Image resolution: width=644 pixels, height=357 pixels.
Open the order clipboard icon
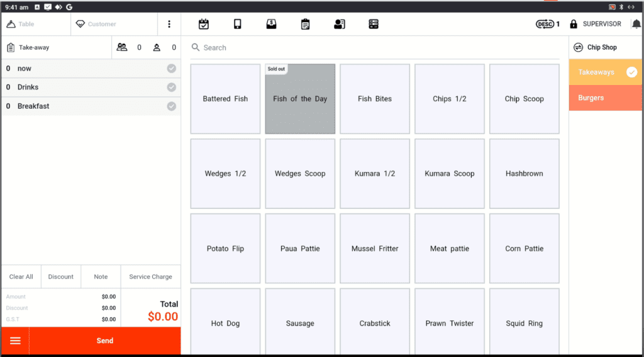(x=305, y=25)
